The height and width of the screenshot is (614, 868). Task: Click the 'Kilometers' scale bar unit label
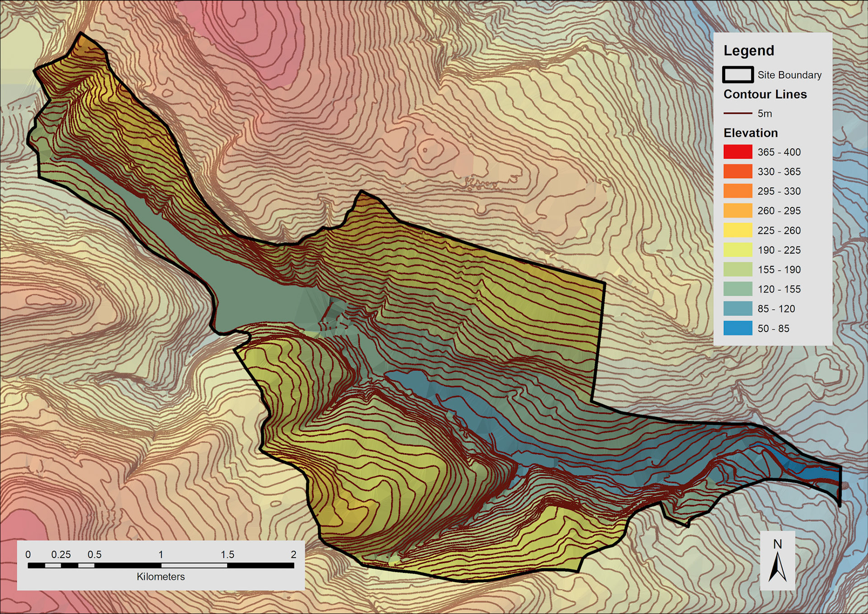[x=160, y=576]
